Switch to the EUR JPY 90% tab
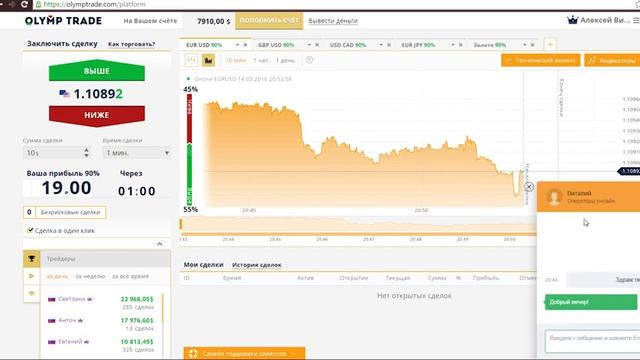Viewport: 640px width, 360px height. [x=418, y=45]
